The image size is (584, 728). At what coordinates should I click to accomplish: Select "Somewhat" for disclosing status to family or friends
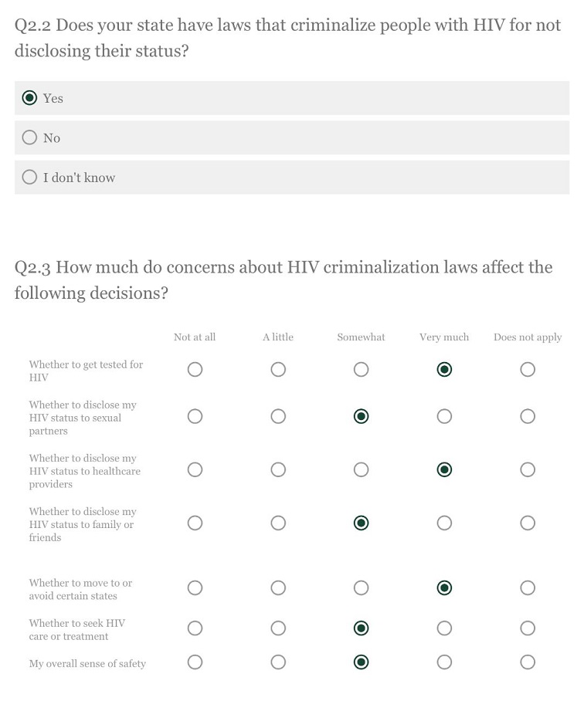click(361, 523)
